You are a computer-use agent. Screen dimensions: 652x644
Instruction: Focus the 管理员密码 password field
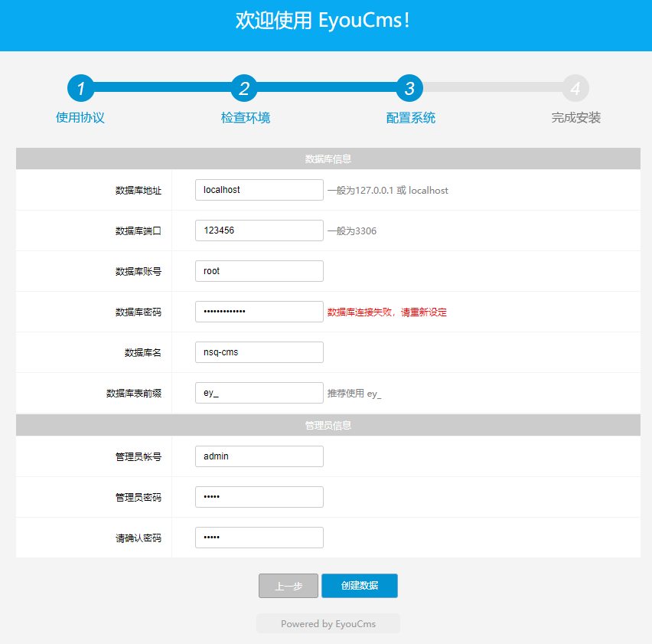(259, 497)
